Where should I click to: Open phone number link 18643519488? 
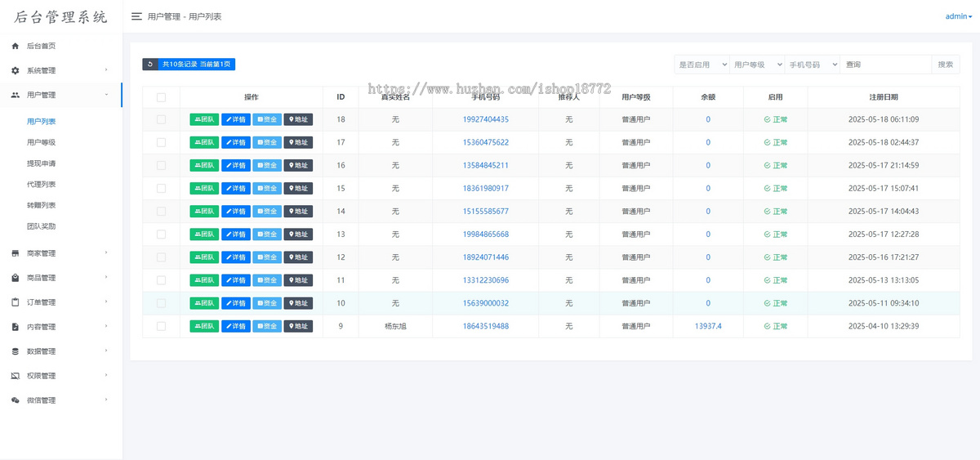pyautogui.click(x=486, y=326)
